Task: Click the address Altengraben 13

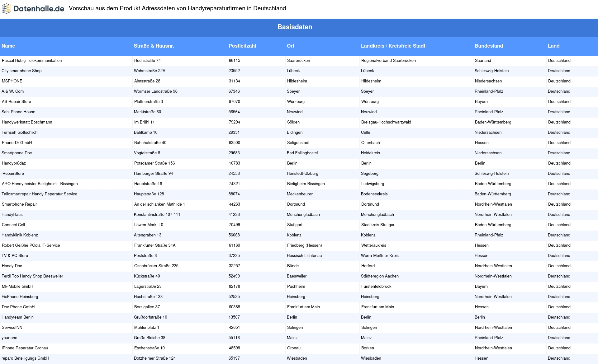Action: pos(148,235)
